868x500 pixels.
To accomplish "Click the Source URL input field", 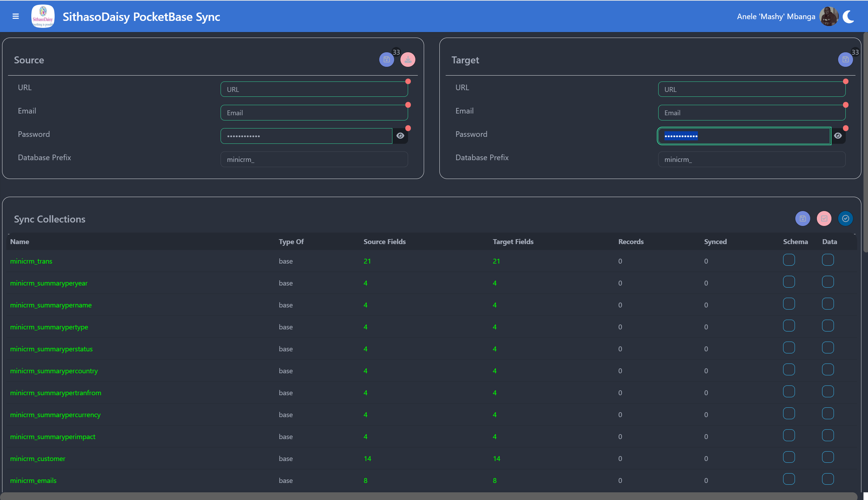I will click(x=314, y=89).
